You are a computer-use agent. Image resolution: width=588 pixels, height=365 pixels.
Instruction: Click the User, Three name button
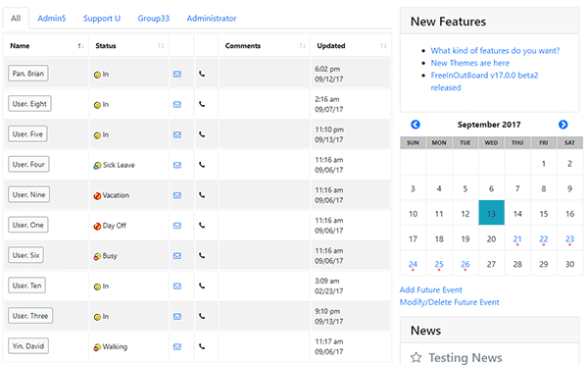[x=30, y=316]
